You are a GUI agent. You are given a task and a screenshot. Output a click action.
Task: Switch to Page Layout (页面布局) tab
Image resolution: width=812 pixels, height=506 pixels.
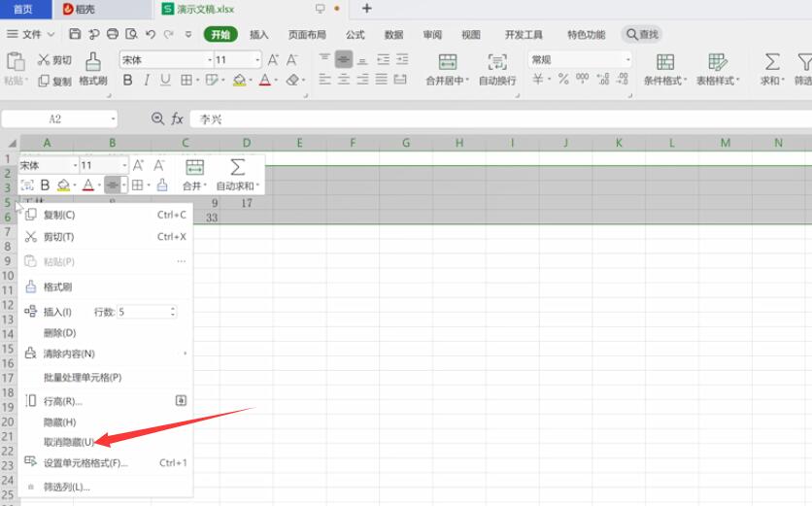pos(307,35)
